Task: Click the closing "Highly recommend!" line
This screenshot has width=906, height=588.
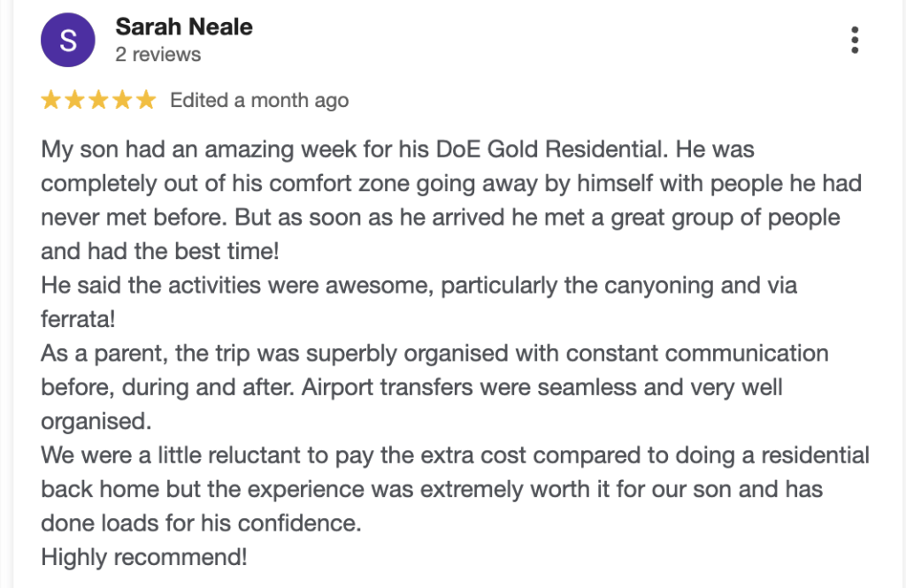Action: [144, 558]
